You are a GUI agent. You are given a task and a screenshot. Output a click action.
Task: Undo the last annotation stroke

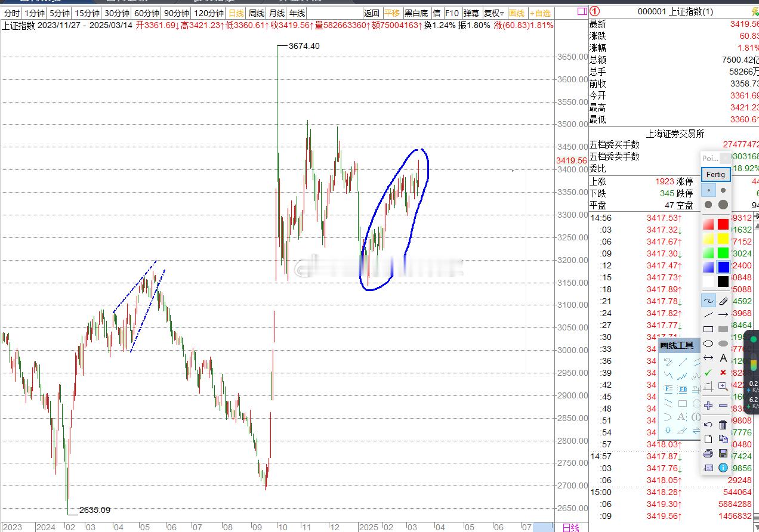point(708,425)
